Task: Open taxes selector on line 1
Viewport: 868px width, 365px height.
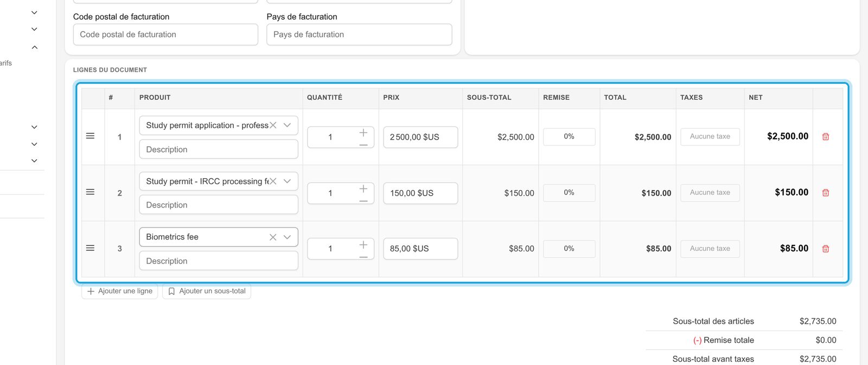Action: (710, 136)
